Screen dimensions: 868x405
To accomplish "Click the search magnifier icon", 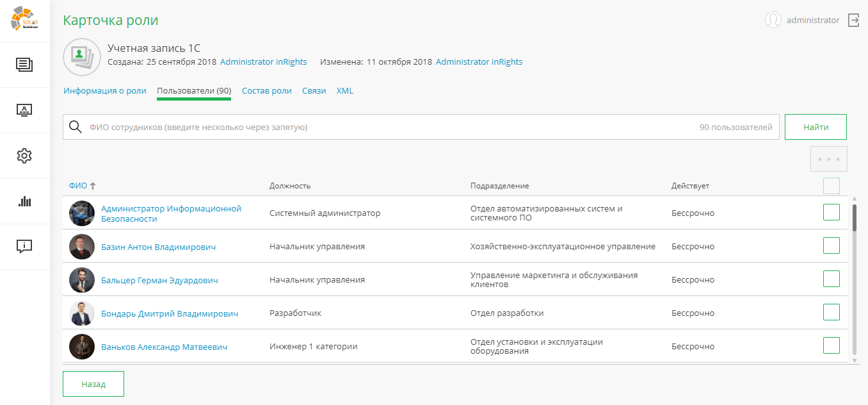I will [x=76, y=127].
